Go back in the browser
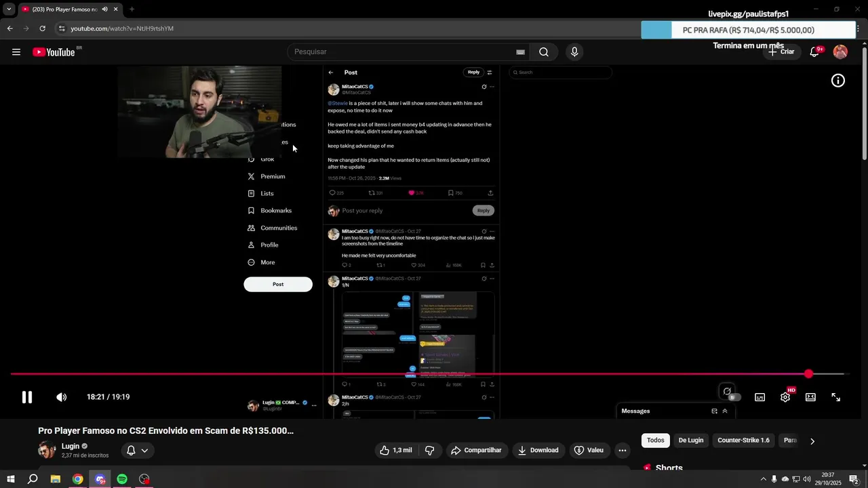The width and height of the screenshot is (868, 488). pos(9,28)
